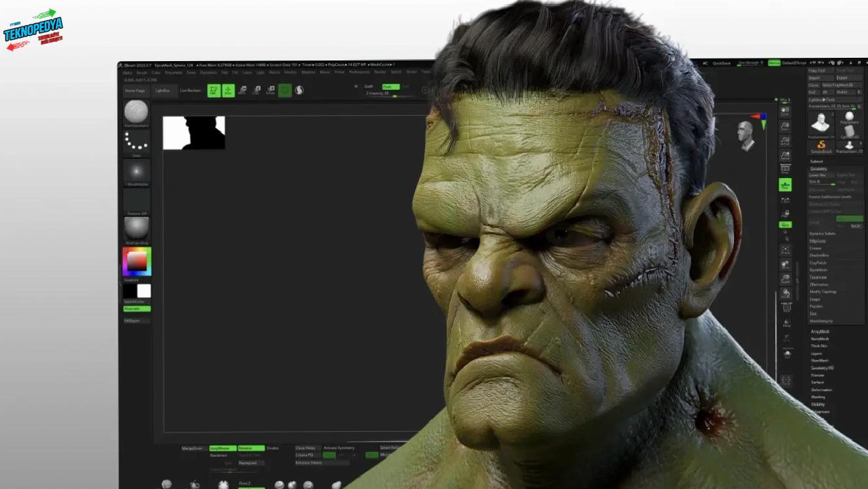Open the MatCap Gray material picker

pyautogui.click(x=137, y=229)
